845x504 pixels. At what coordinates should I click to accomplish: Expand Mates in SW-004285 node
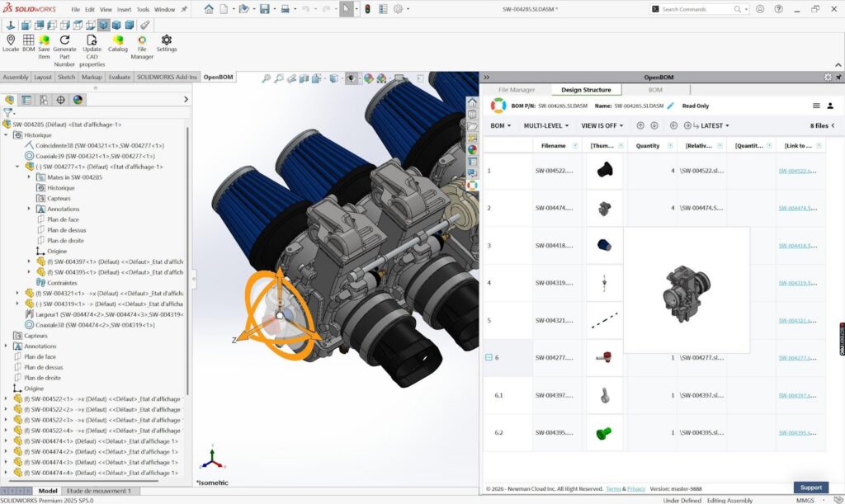coord(29,177)
